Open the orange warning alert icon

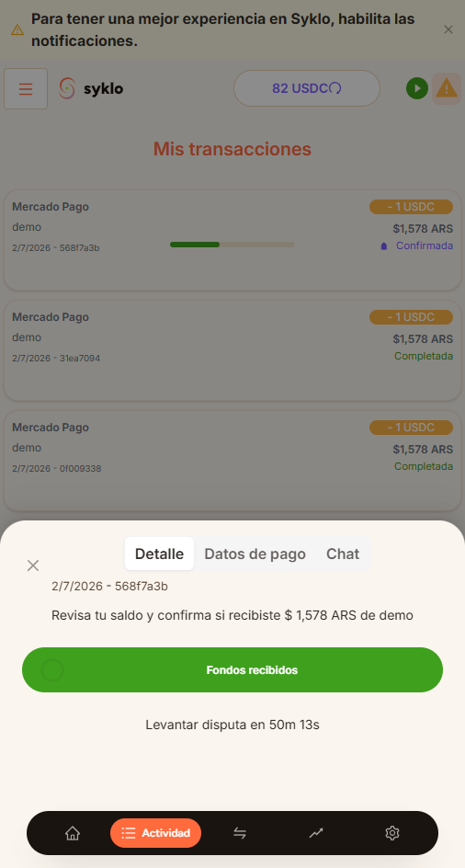tap(447, 88)
